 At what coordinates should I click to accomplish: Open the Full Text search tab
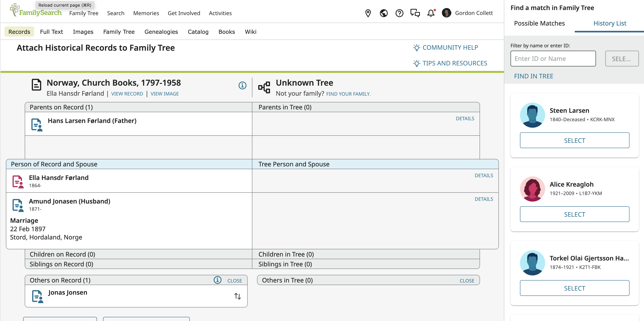(51, 32)
